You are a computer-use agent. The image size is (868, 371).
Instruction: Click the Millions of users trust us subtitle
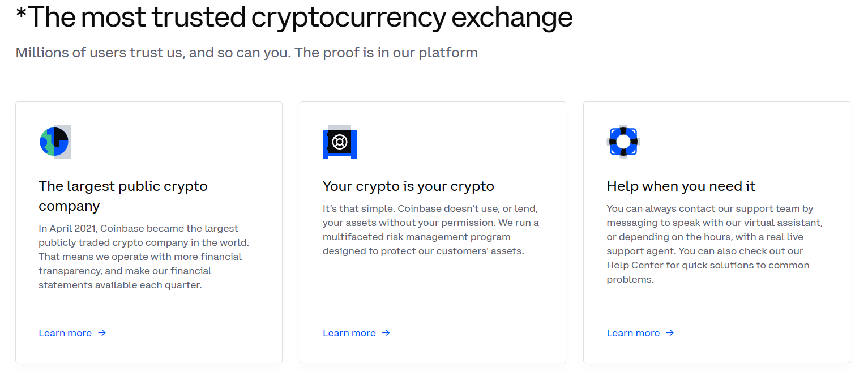tap(247, 53)
